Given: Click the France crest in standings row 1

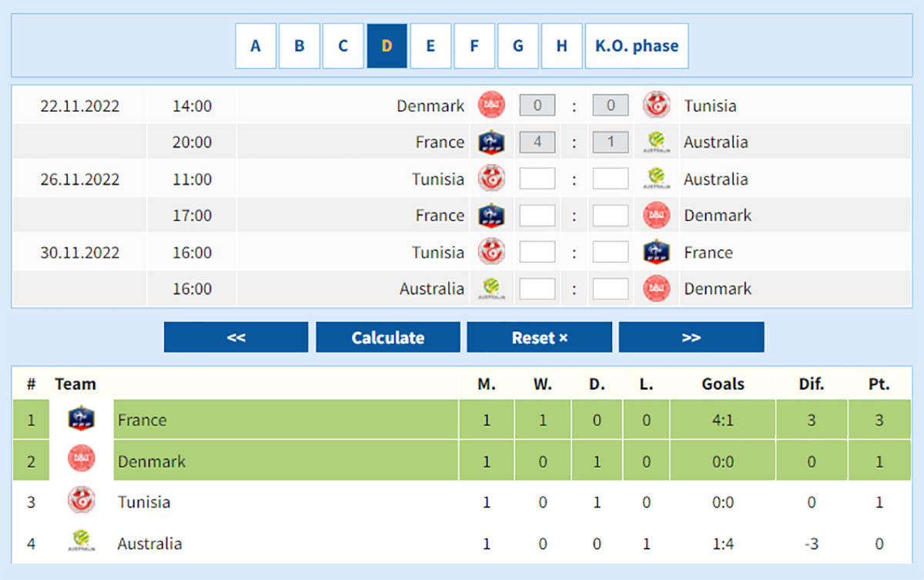Looking at the screenshot, I should pos(83,420).
